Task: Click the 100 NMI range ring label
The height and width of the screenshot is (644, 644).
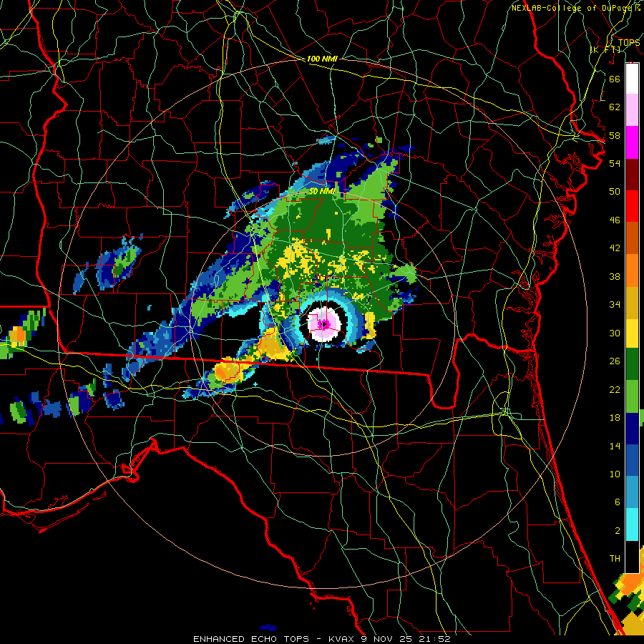Action: (x=322, y=59)
